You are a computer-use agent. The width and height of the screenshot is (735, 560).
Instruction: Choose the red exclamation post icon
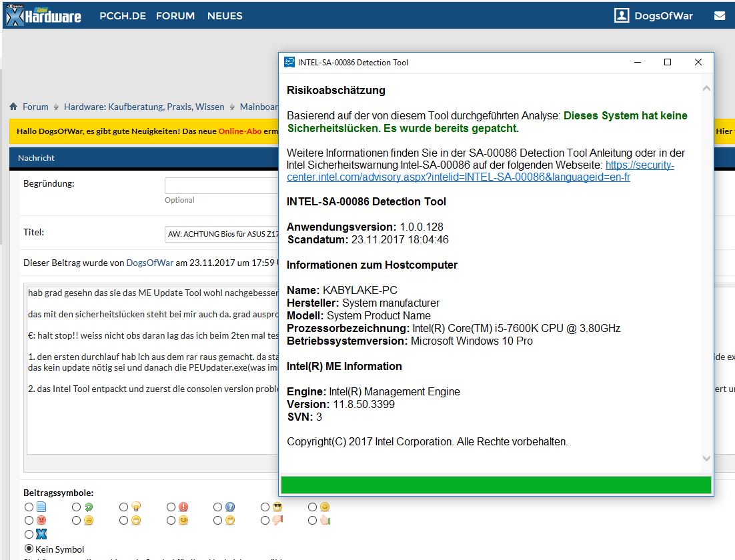(x=183, y=507)
